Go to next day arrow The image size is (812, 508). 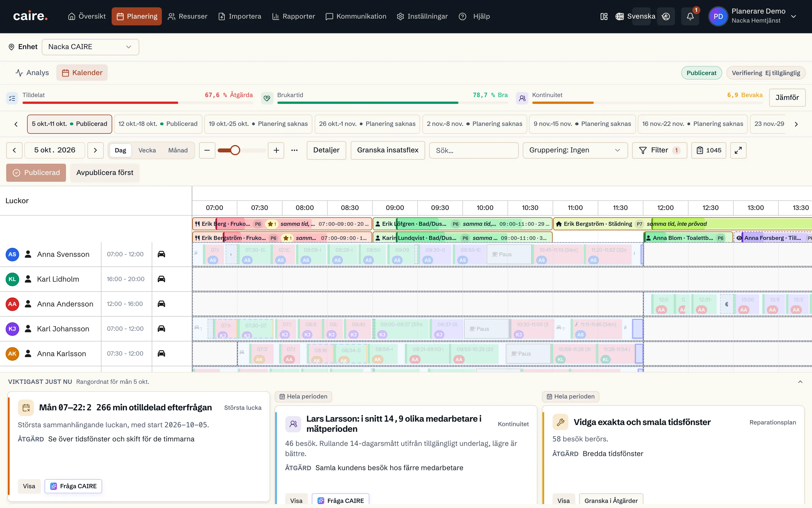[95, 150]
